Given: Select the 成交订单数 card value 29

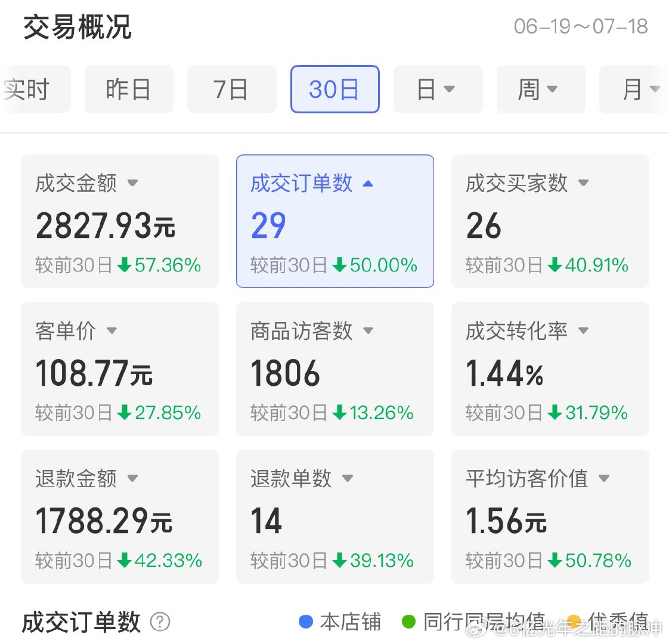Looking at the screenshot, I should tap(268, 225).
